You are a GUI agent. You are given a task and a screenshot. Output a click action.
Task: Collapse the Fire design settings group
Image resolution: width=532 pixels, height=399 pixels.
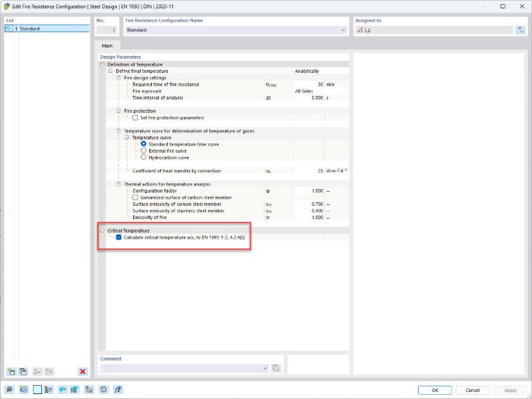click(x=119, y=78)
